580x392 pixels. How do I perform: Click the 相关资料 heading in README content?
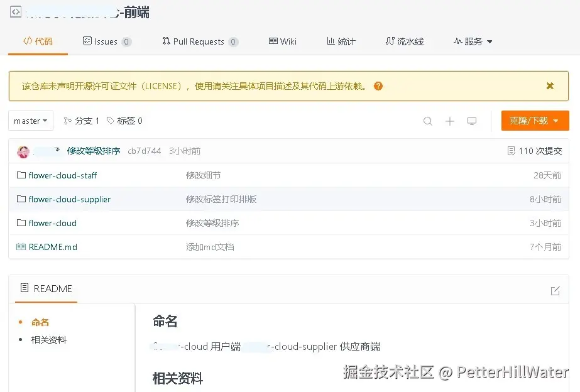coord(178,378)
